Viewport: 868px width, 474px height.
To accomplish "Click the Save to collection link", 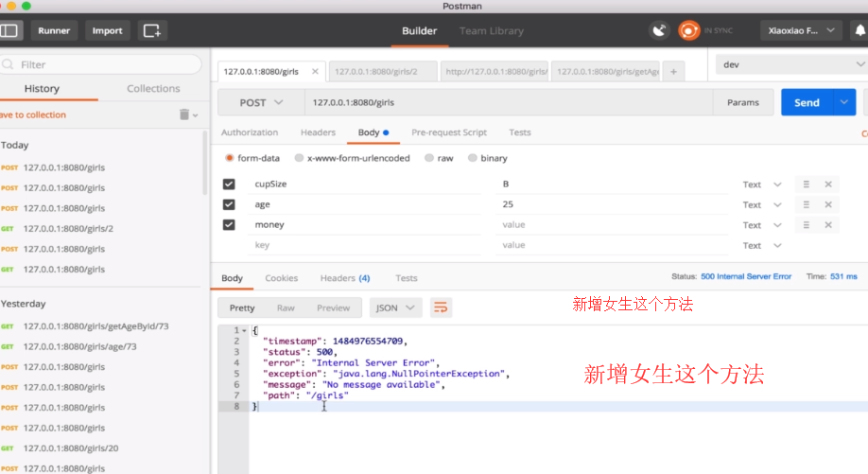I will (x=33, y=114).
